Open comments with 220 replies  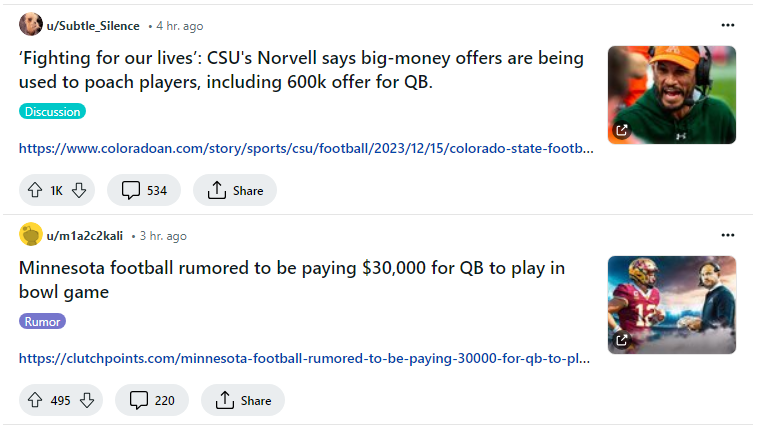152,400
